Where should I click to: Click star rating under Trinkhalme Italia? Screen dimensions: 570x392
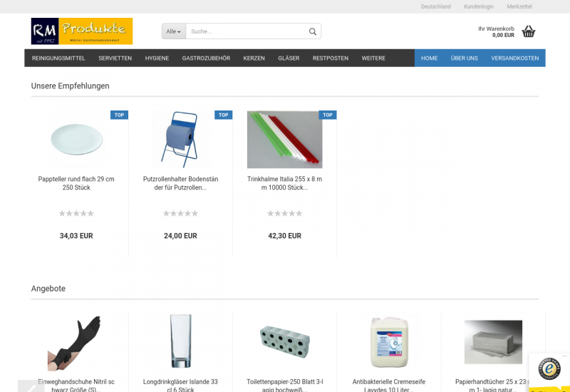(x=284, y=213)
